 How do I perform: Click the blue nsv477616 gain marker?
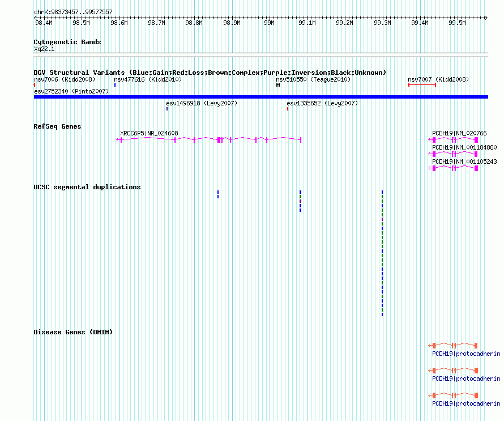[x=115, y=85]
